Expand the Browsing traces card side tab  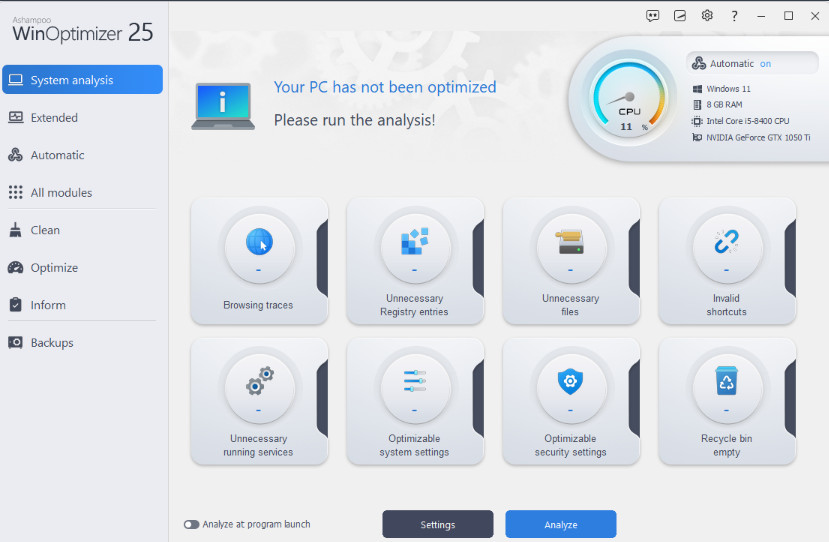pos(323,259)
